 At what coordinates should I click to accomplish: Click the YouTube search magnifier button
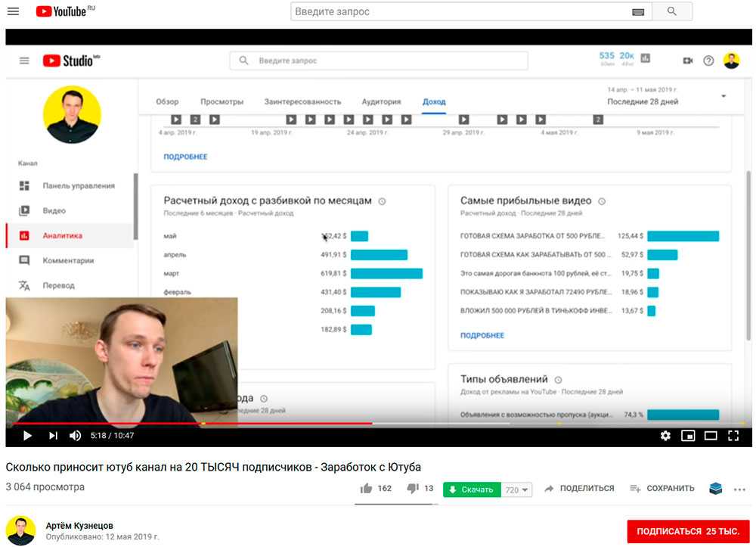click(671, 11)
